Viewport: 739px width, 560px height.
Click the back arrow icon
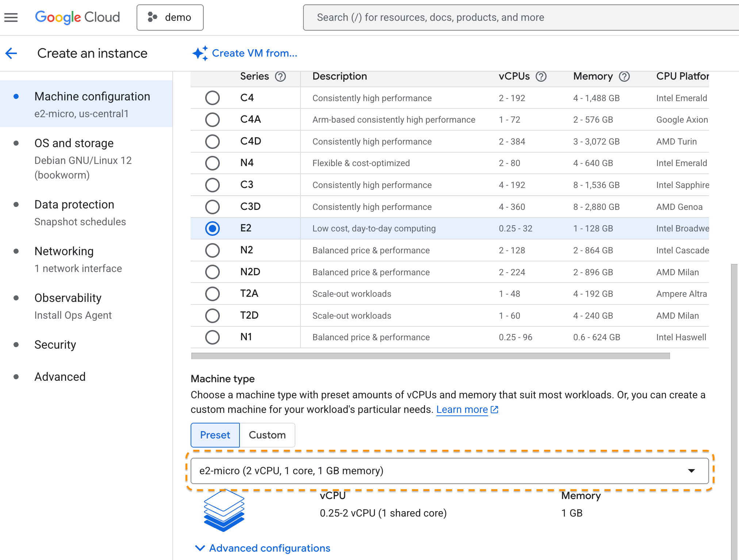11,53
